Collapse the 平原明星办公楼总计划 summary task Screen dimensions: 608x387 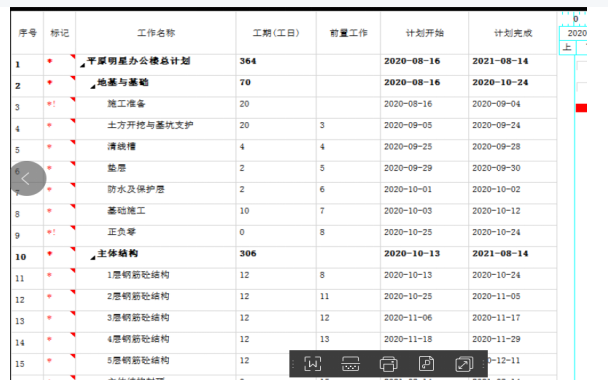[82, 65]
